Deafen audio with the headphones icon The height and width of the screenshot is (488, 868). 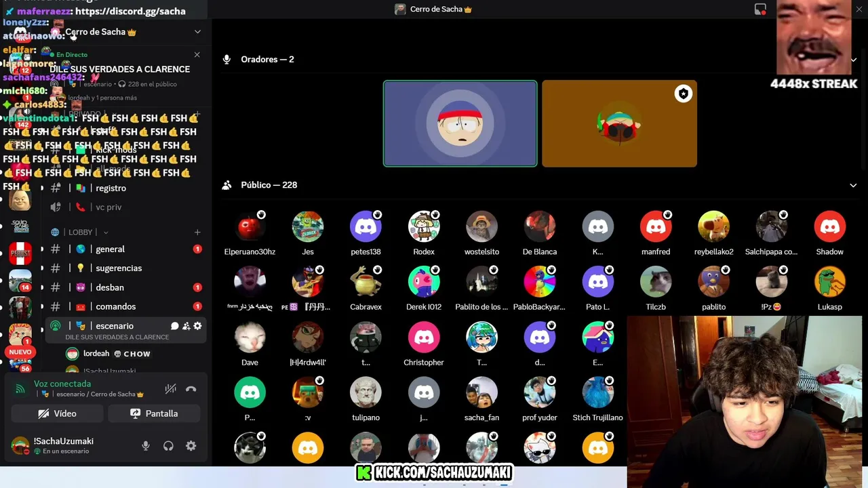pos(168,446)
